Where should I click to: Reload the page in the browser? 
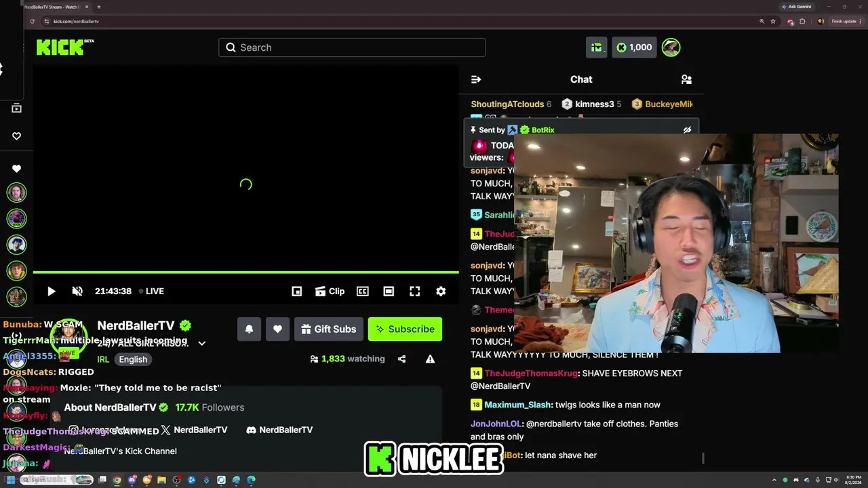coord(32,21)
